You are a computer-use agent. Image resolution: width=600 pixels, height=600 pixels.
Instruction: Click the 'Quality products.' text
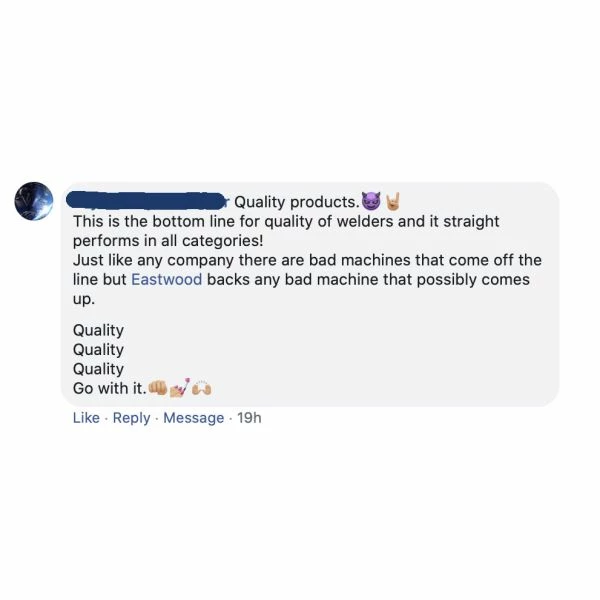click(295, 202)
